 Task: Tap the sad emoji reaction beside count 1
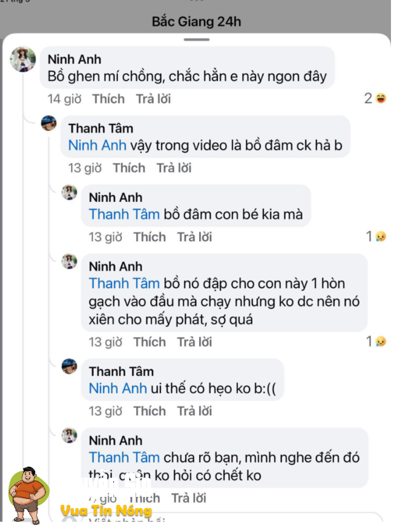[x=381, y=236]
